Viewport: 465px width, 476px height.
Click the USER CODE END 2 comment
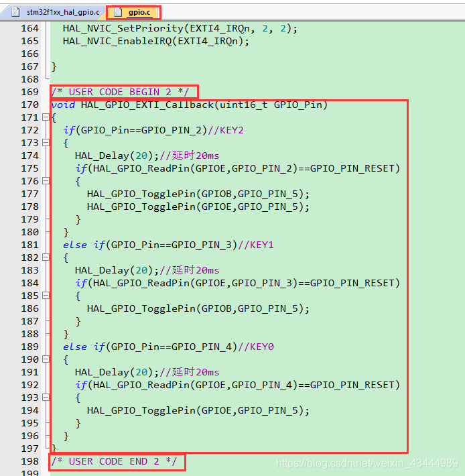click(114, 462)
